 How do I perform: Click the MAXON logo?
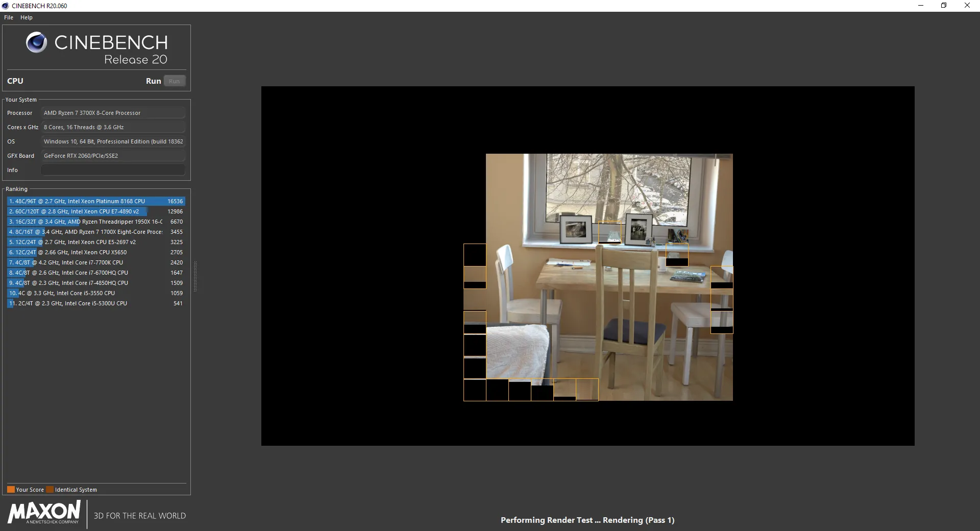pos(44,512)
